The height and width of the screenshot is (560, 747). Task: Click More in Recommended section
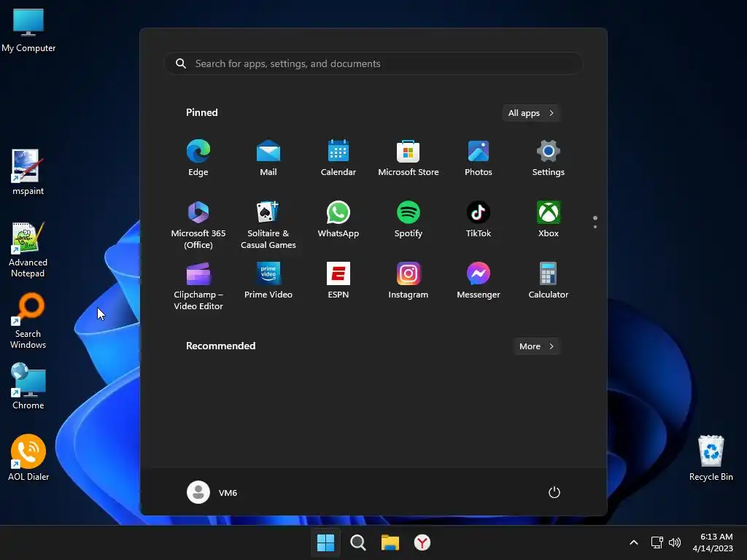tap(536, 346)
